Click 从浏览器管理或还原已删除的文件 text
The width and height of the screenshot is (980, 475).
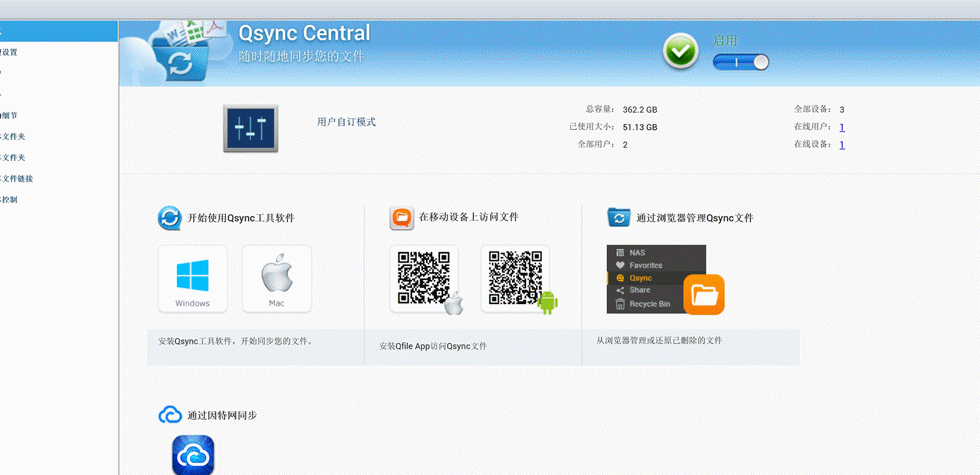click(659, 341)
